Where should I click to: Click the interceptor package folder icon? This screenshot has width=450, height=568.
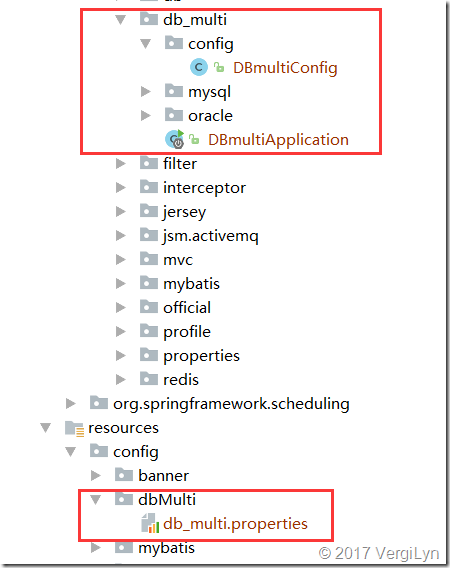pos(149,187)
